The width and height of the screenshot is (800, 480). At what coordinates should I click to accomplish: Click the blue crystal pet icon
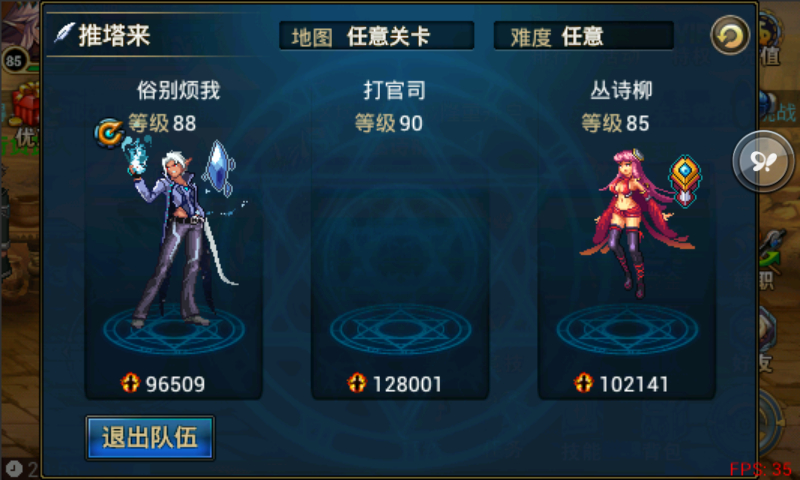(219, 168)
